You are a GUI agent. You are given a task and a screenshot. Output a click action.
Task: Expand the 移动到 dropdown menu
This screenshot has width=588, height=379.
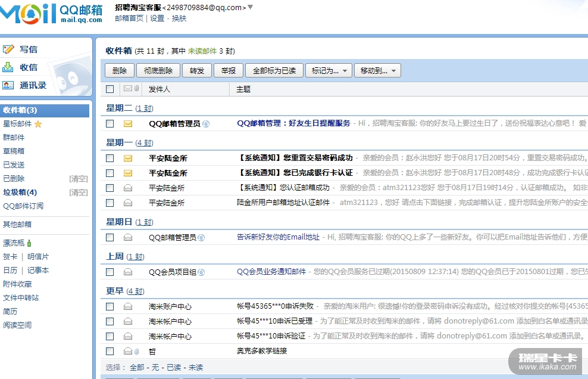(377, 70)
